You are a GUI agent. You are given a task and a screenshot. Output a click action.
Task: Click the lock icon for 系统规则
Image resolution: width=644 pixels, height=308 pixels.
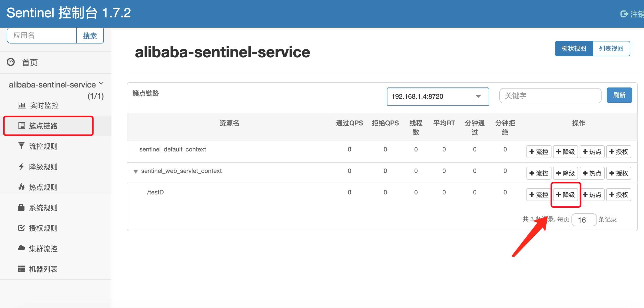point(21,207)
